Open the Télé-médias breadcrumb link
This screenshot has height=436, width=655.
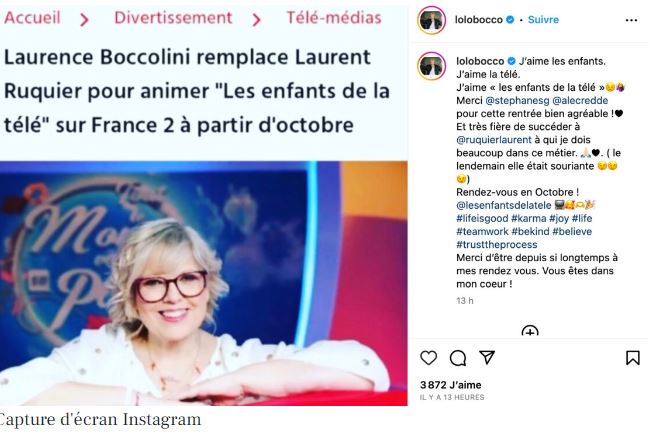click(334, 18)
